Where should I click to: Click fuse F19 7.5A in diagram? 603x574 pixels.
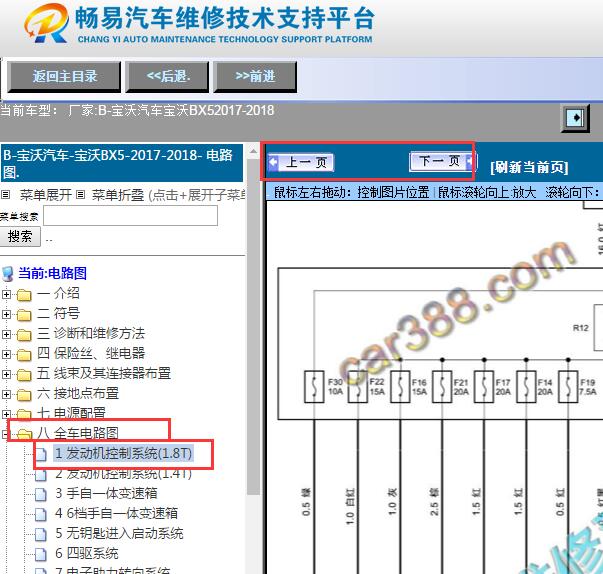tap(568, 387)
